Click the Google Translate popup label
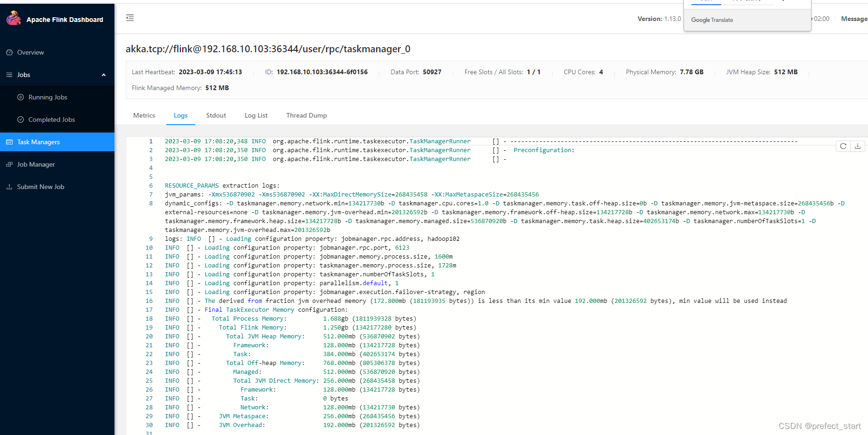Viewport: 868px width, 435px height. pos(712,20)
